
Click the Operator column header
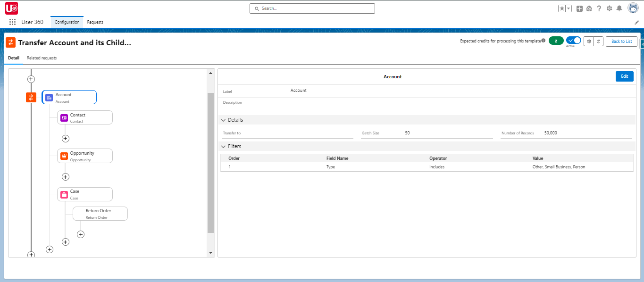(438, 158)
